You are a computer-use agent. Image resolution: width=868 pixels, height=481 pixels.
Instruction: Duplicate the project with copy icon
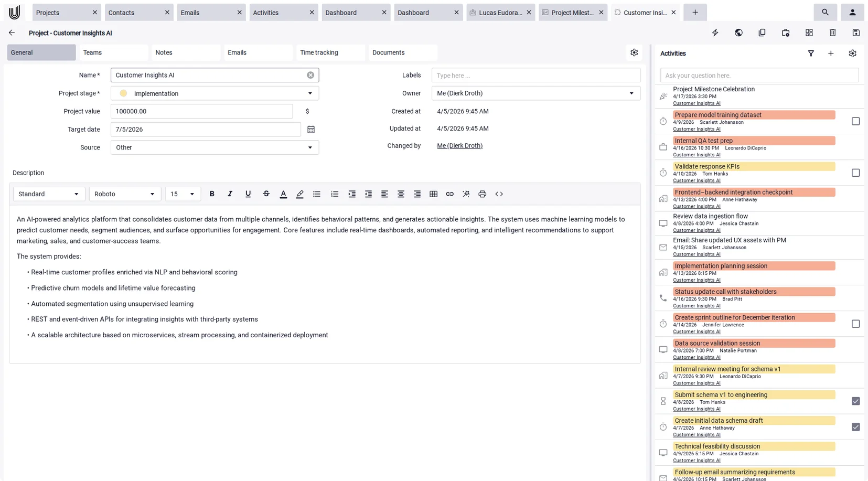click(x=762, y=33)
